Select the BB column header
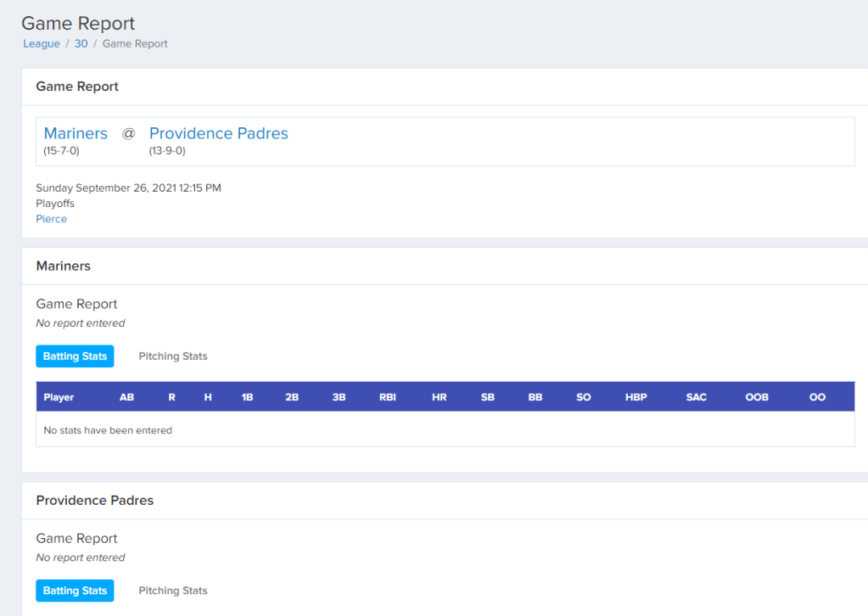The image size is (868, 616). coord(535,397)
